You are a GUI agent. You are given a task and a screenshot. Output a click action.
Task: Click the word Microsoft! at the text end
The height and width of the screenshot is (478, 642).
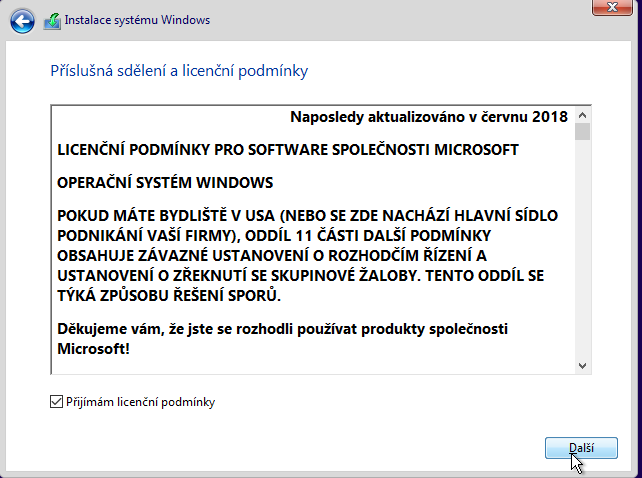[93, 350]
